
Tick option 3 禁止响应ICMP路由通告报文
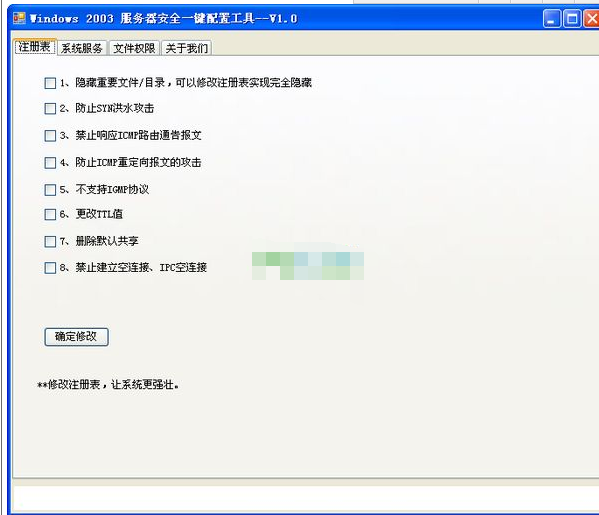pos(50,136)
